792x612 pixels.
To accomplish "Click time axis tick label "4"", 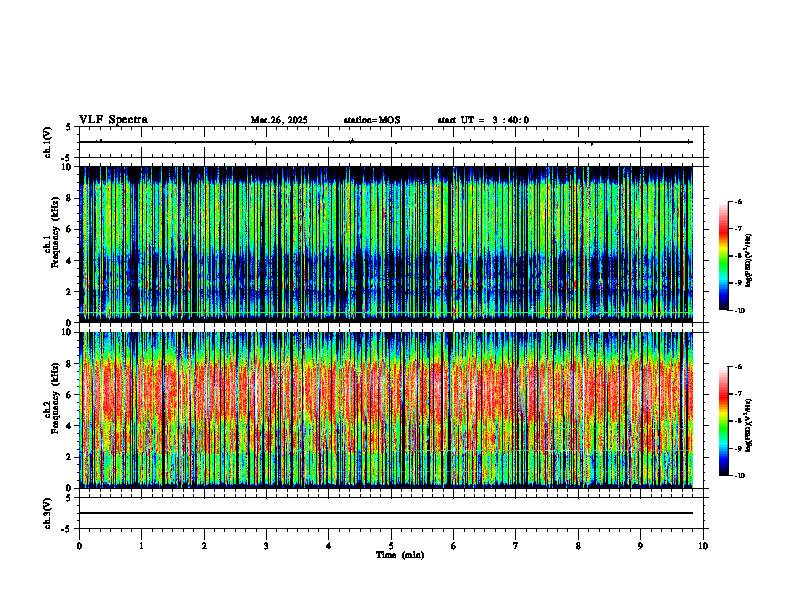I will pos(328,546).
